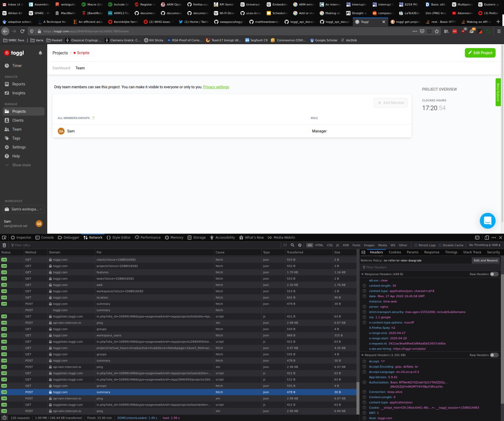The height and width of the screenshot is (421, 504).
Task: Open the Dashboard tab of the project
Action: 61,68
